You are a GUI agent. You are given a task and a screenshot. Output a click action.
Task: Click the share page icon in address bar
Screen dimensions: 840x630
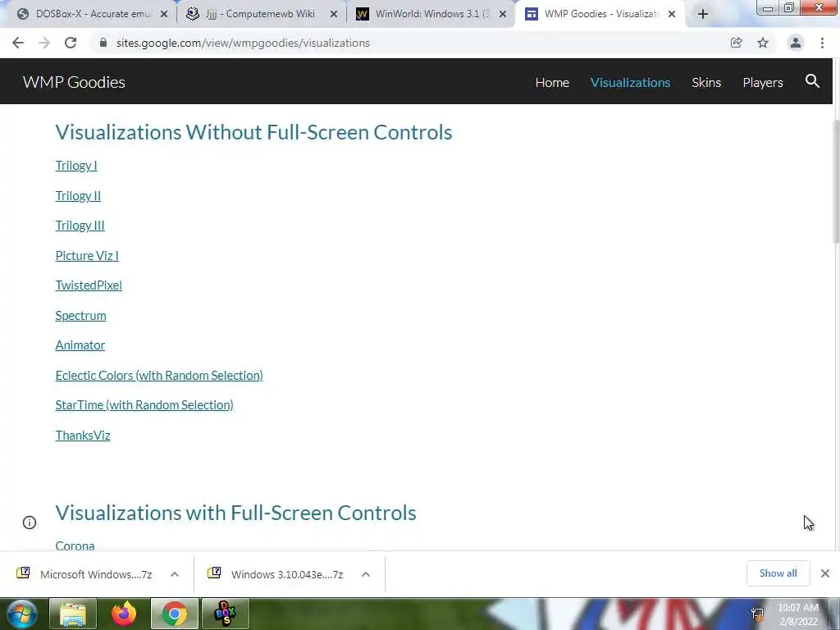pyautogui.click(x=737, y=43)
